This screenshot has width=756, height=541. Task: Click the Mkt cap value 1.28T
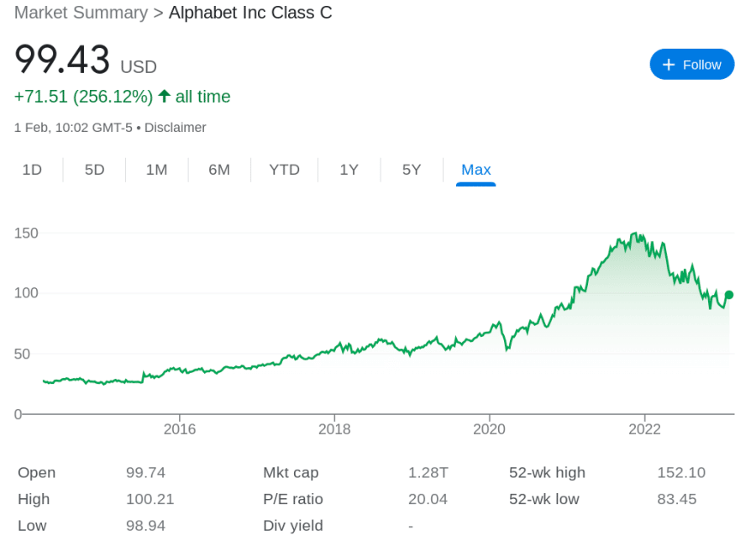point(428,472)
